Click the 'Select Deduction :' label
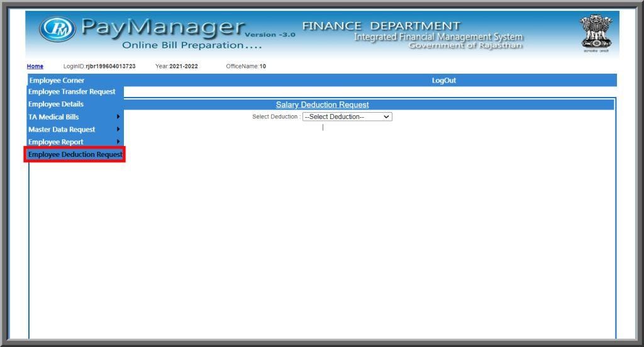Image resolution: width=644 pixels, height=347 pixels. point(277,117)
